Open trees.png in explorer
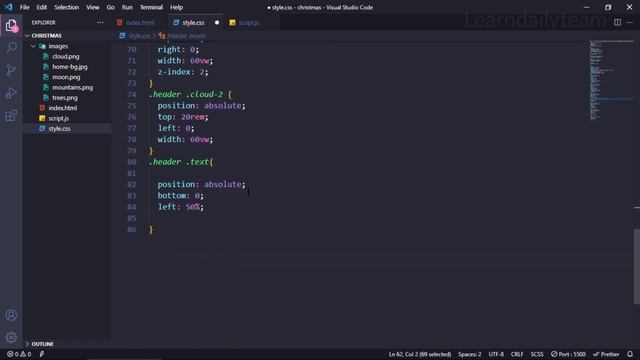Viewport: 640px width, 360px height. point(64,98)
